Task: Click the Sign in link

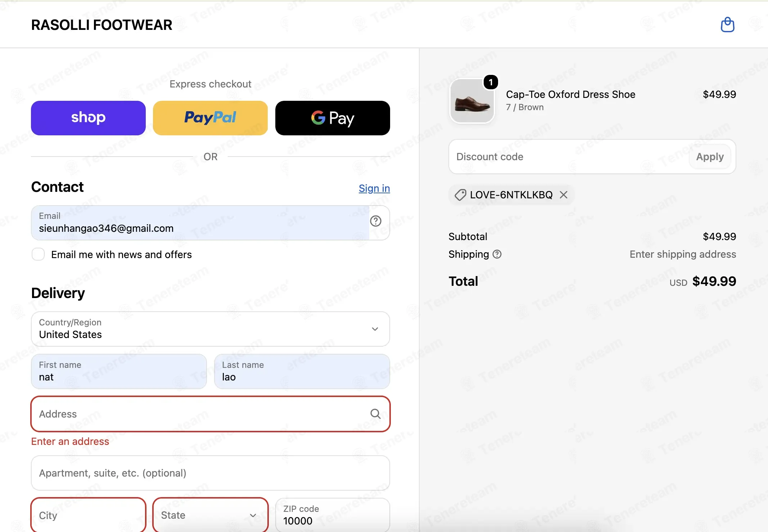Action: pyautogui.click(x=374, y=188)
